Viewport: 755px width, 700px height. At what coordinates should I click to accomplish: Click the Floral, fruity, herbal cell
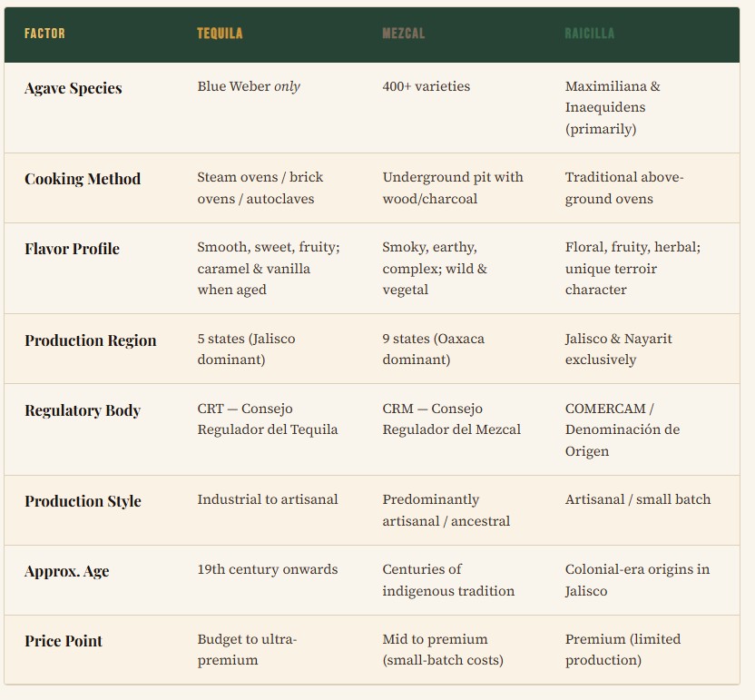tap(632, 269)
